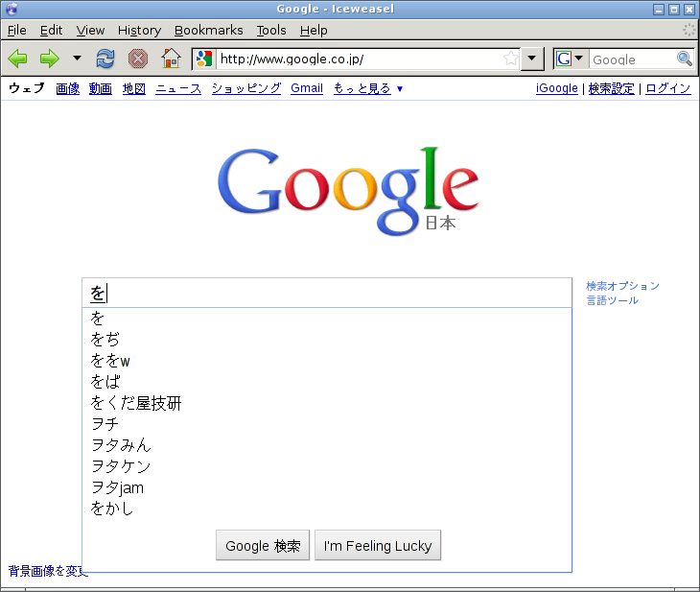Image resolution: width=700 pixels, height=592 pixels.
Task: Open the File menu
Action: pos(17,30)
